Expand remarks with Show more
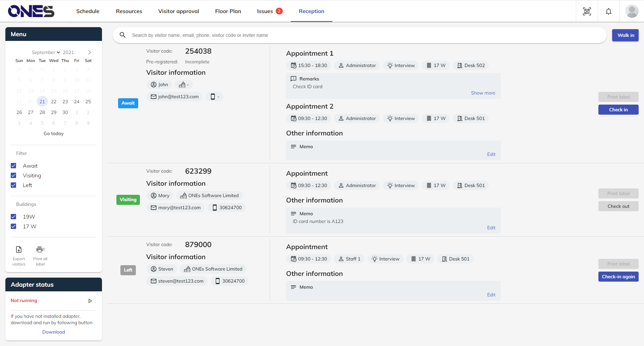This screenshot has height=346, width=644. (483, 93)
